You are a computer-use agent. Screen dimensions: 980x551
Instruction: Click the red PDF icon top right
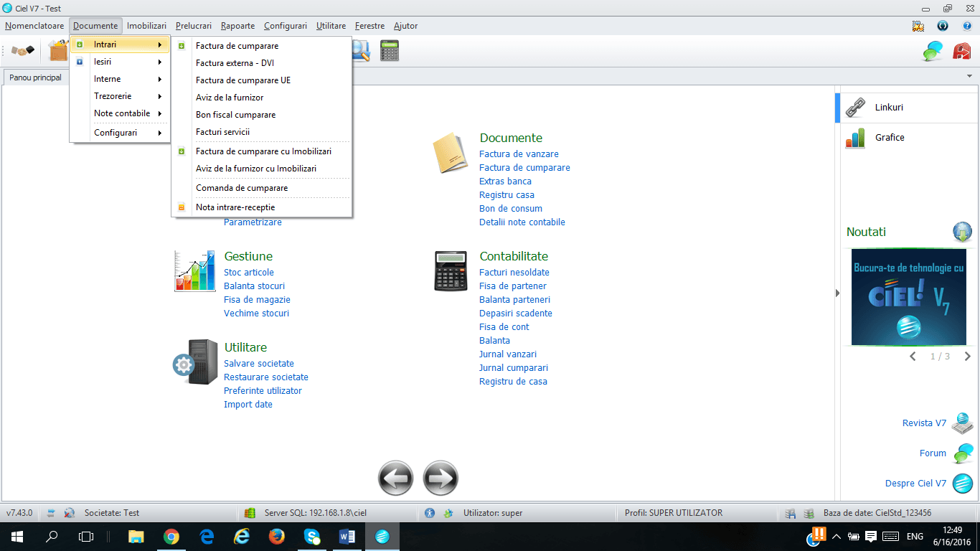click(961, 51)
